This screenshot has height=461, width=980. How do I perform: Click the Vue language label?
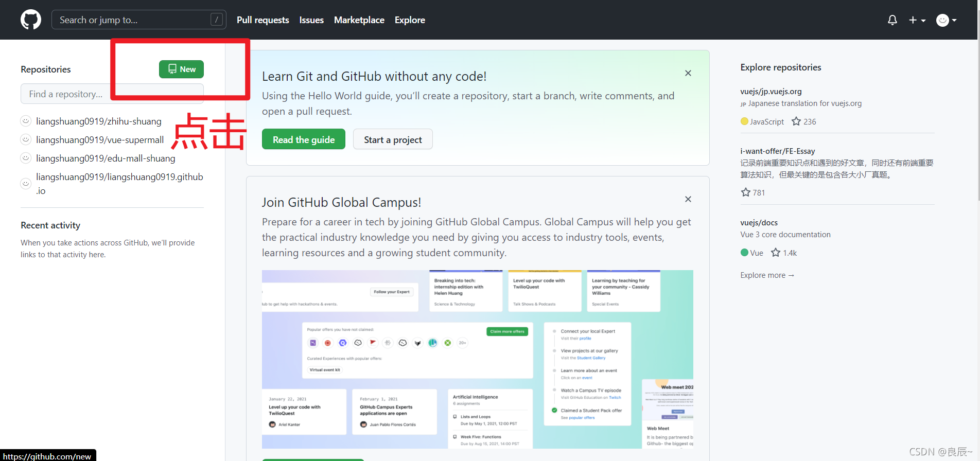[757, 253]
